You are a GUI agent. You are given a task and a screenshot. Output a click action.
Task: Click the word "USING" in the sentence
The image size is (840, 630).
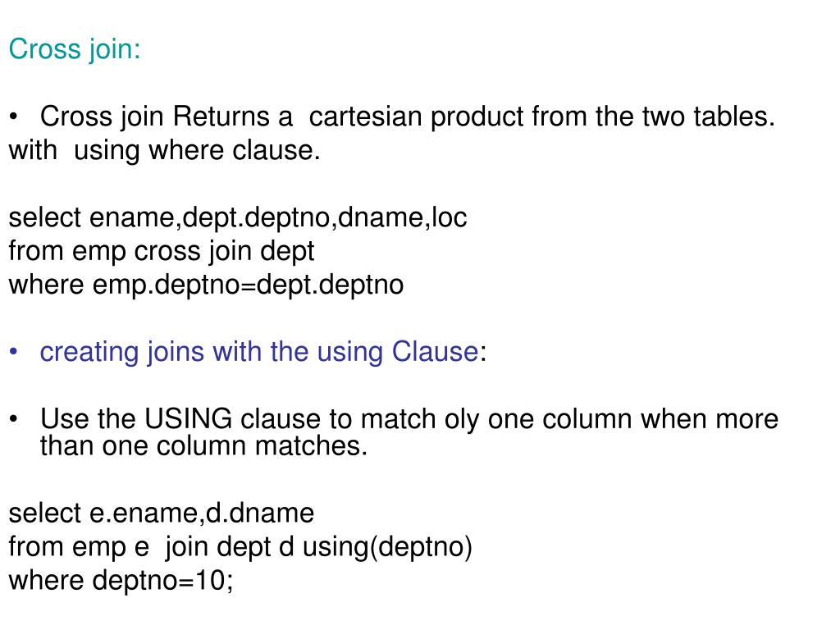click(x=188, y=419)
